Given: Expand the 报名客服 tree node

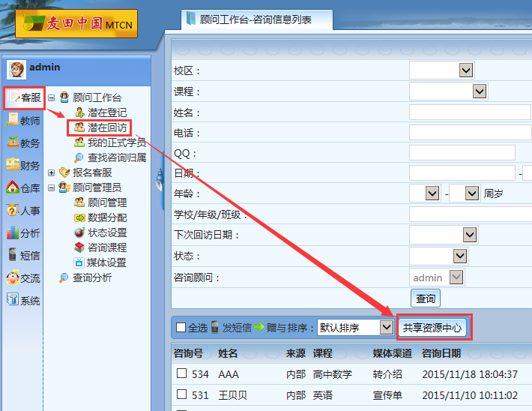Looking at the screenshot, I should [x=51, y=173].
